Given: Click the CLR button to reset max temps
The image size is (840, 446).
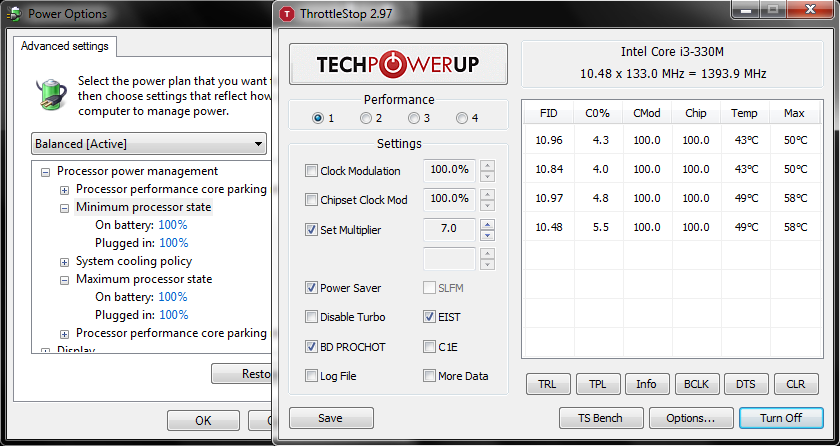Looking at the screenshot, I should click(796, 384).
